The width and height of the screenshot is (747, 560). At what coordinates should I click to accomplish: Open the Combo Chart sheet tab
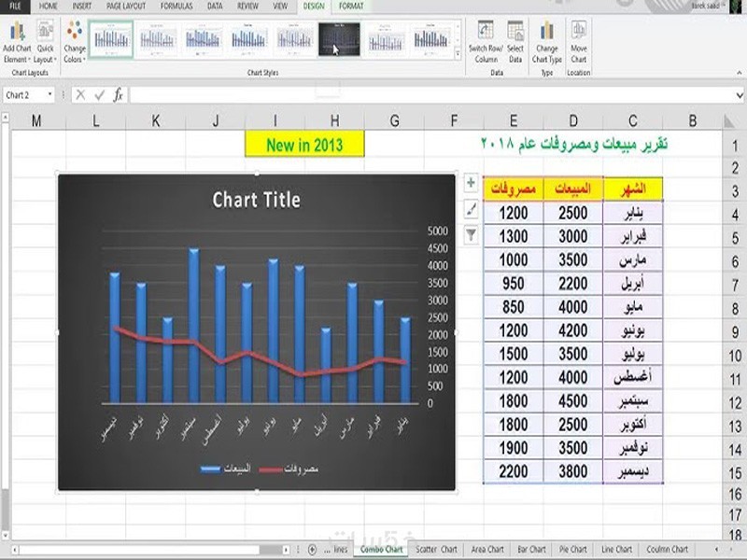point(381,549)
